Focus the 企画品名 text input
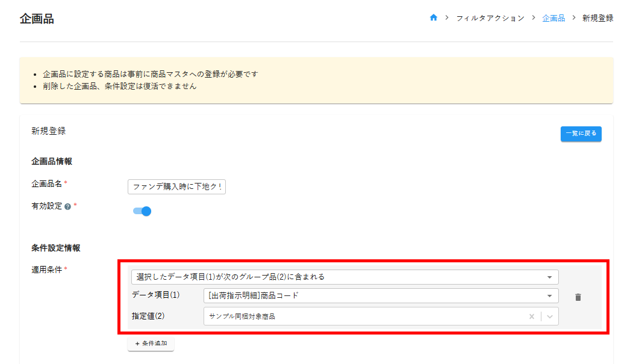639x364 pixels. point(176,187)
